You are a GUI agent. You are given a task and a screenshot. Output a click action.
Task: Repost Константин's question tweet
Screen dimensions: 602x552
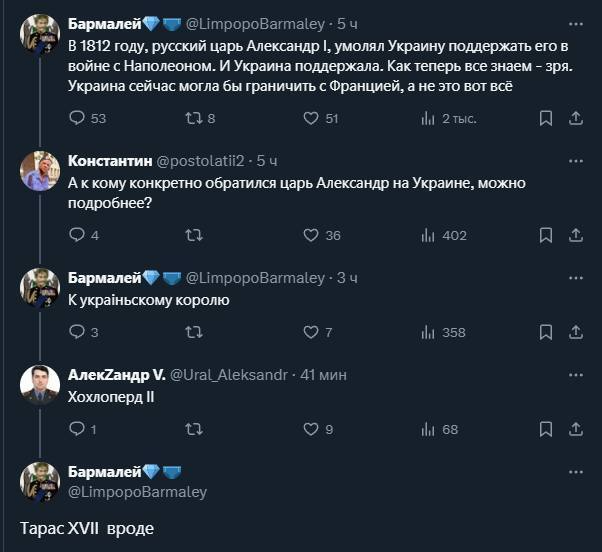point(194,236)
